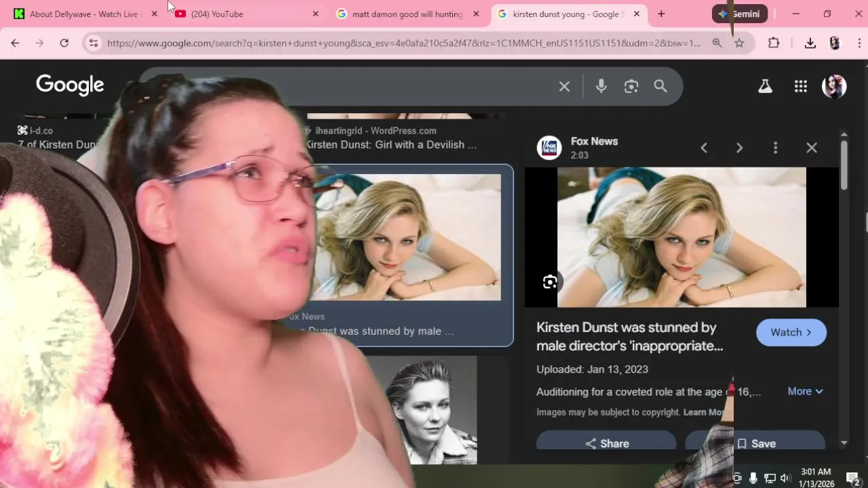Image resolution: width=868 pixels, height=488 pixels.
Task: Open the Fox News result thumbnail
Action: (x=408, y=237)
